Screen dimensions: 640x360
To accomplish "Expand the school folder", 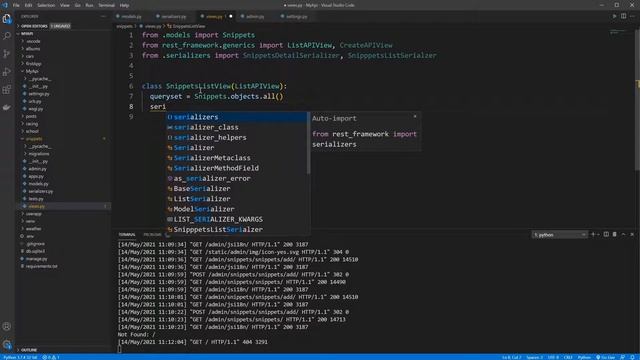I will [32, 131].
